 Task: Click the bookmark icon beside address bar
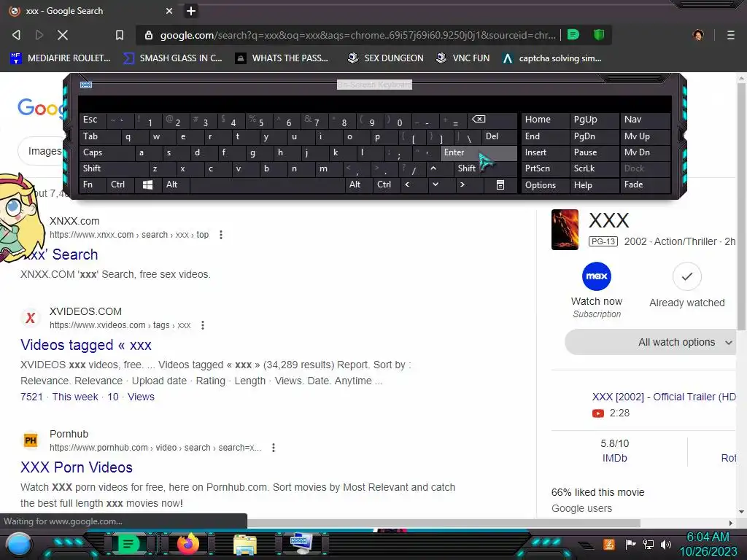click(120, 35)
